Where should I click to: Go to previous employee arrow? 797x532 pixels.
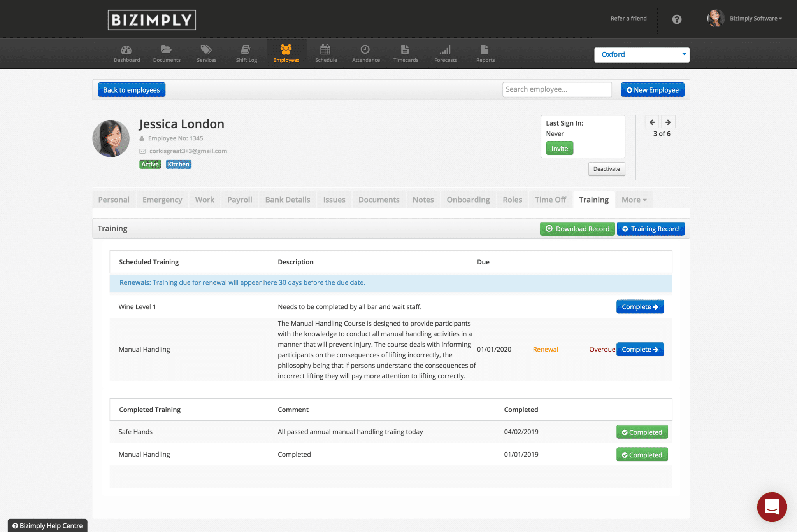click(652, 122)
